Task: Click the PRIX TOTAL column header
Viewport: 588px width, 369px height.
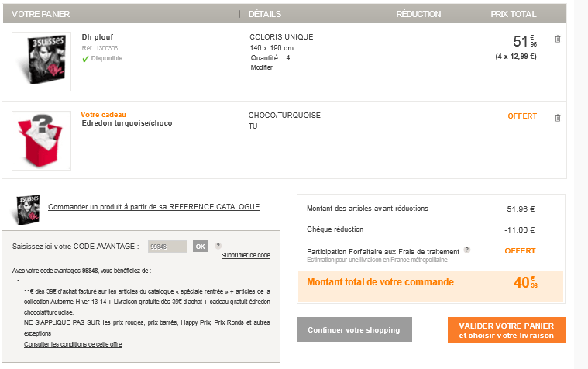Action: coord(513,14)
